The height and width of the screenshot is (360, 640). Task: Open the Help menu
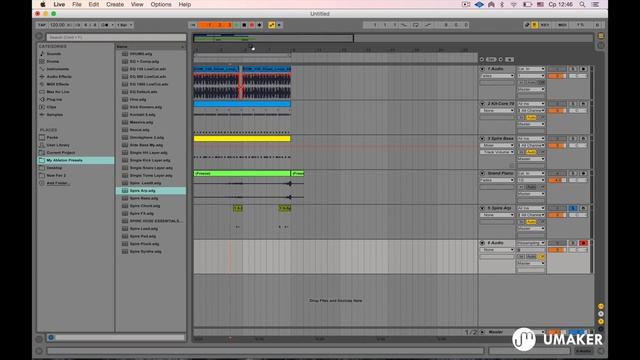(184, 4)
